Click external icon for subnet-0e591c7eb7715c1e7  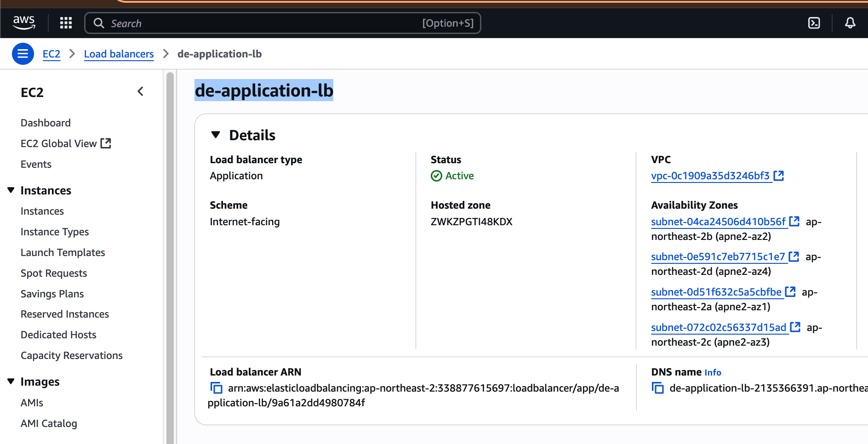pos(794,256)
